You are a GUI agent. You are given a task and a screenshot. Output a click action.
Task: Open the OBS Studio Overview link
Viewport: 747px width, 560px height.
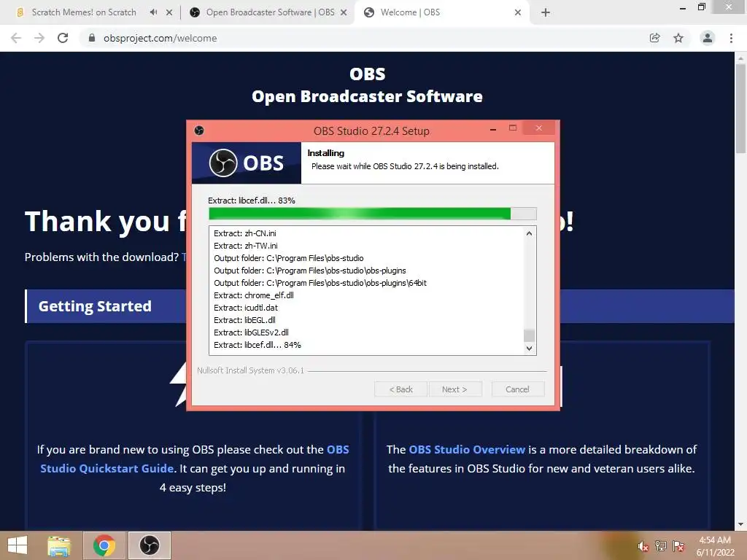click(467, 449)
